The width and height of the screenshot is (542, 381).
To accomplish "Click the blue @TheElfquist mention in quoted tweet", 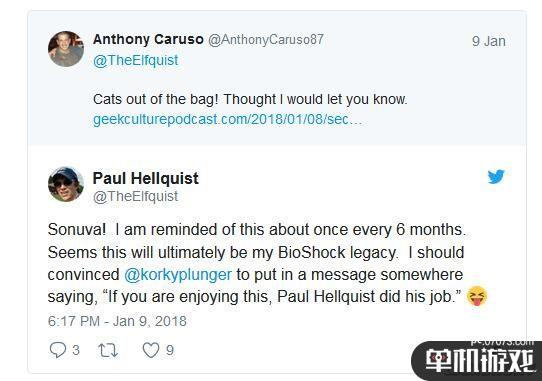I will (x=136, y=60).
